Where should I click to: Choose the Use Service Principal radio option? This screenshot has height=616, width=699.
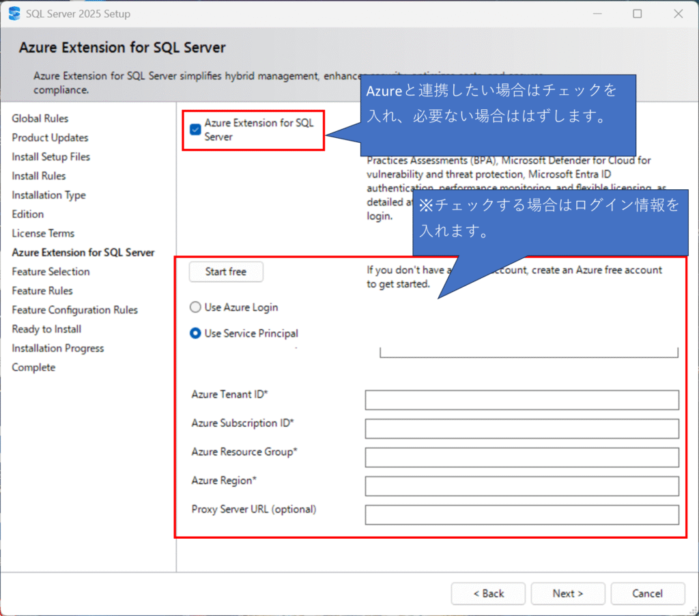tap(195, 333)
